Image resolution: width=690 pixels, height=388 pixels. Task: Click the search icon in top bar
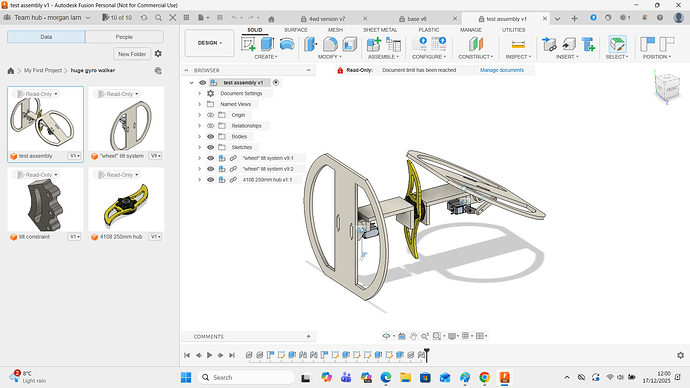click(x=158, y=18)
